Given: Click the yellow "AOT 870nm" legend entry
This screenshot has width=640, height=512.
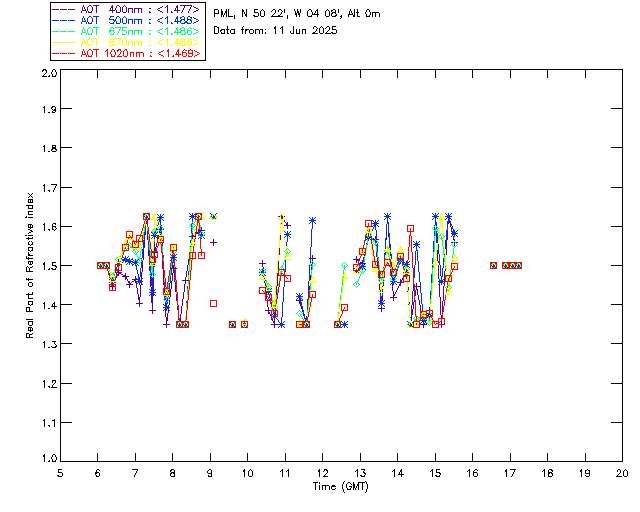Looking at the screenshot, I should (x=126, y=42).
